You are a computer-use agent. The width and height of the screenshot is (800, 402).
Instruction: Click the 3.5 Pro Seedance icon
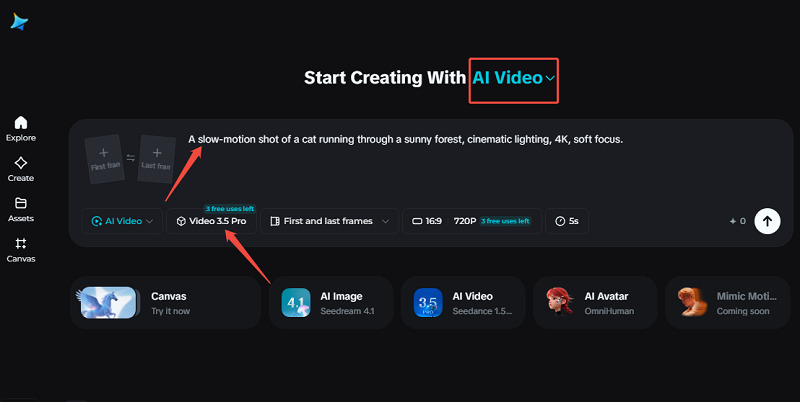point(428,303)
